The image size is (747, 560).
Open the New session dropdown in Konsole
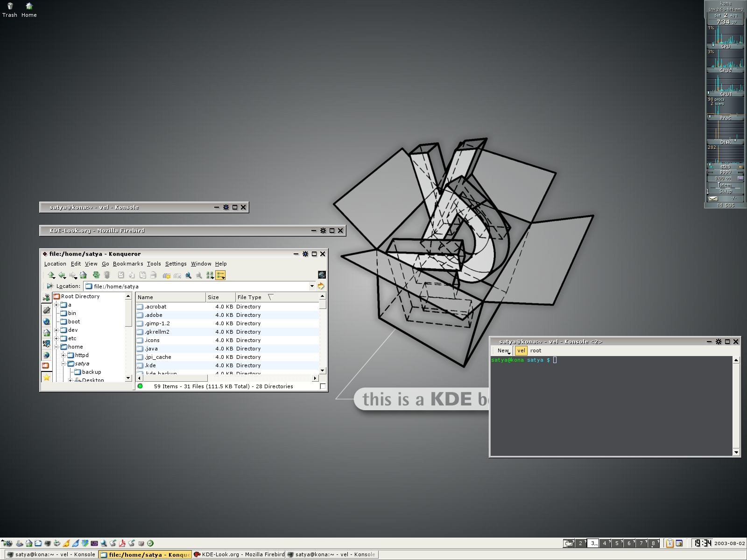[504, 350]
